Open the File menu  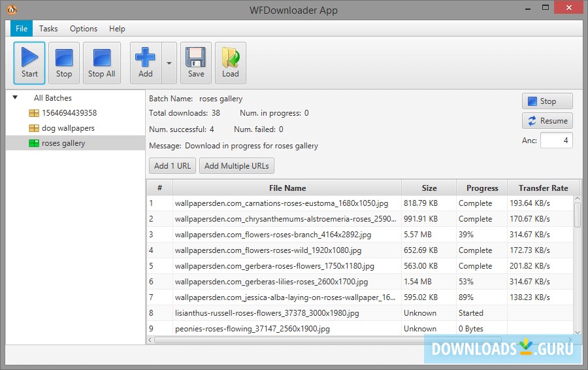22,29
